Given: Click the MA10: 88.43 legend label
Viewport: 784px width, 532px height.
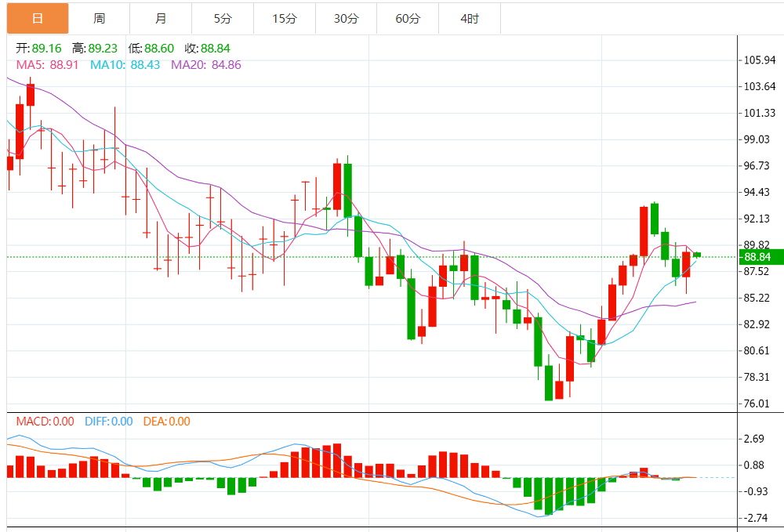Looking at the screenshot, I should coord(125,65).
